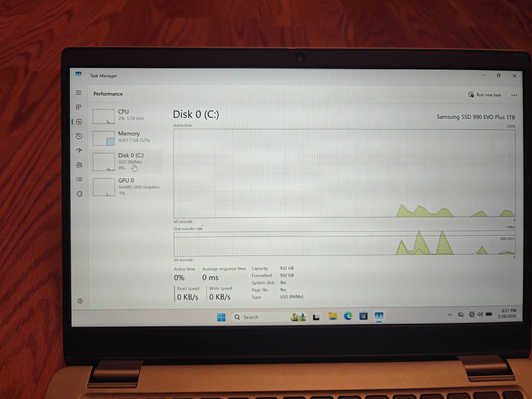532x399 pixels.
Task: Click Run new task button
Action: [485, 95]
